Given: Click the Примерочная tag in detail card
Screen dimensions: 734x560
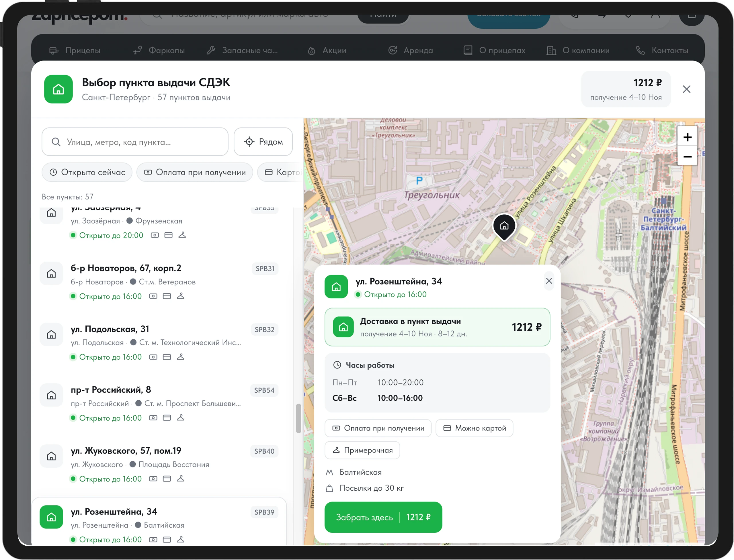Looking at the screenshot, I should [362, 450].
